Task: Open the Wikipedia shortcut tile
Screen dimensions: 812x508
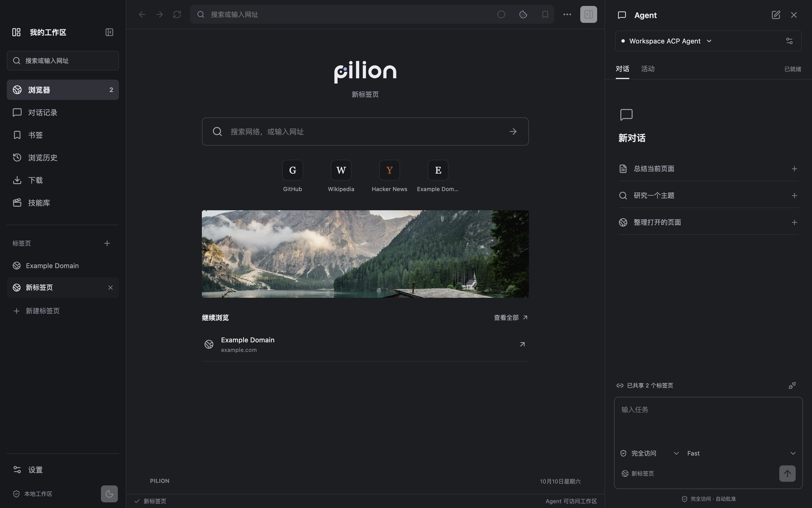Action: coord(341,176)
